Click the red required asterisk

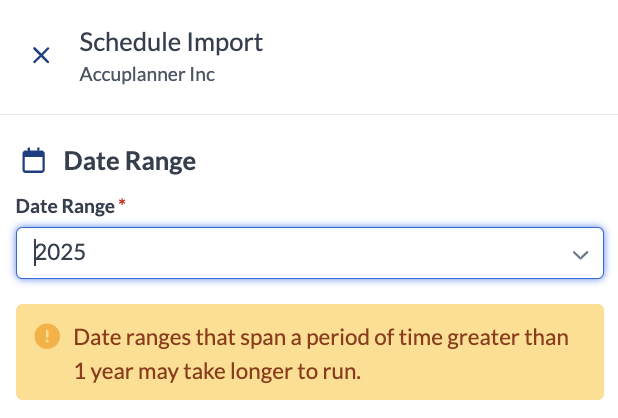122,204
